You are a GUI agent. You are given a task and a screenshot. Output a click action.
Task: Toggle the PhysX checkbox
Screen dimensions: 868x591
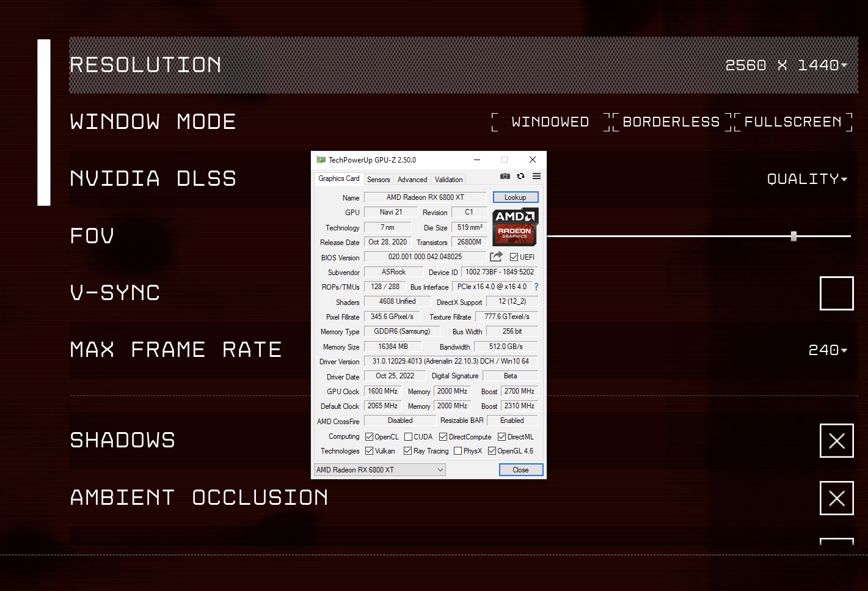coord(458,451)
